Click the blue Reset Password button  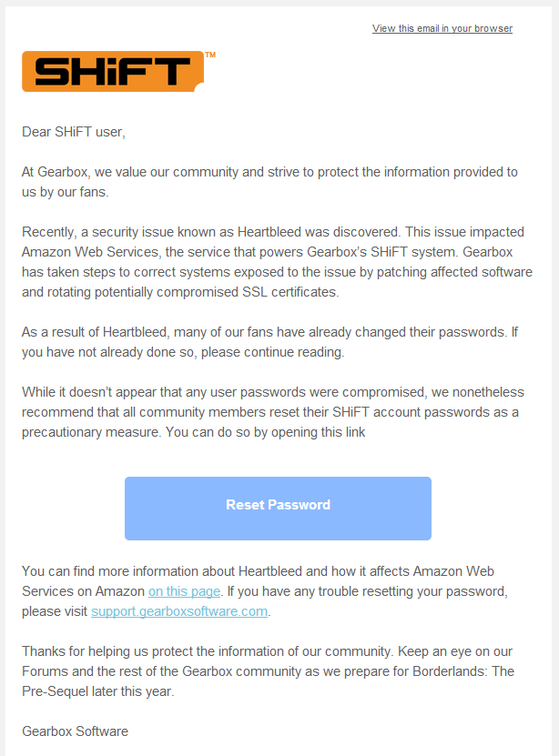click(278, 509)
